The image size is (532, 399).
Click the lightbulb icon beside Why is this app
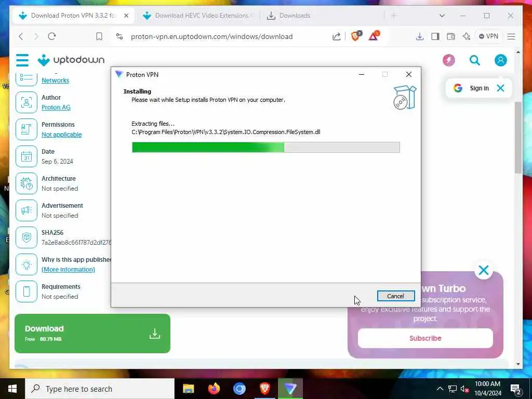26,264
